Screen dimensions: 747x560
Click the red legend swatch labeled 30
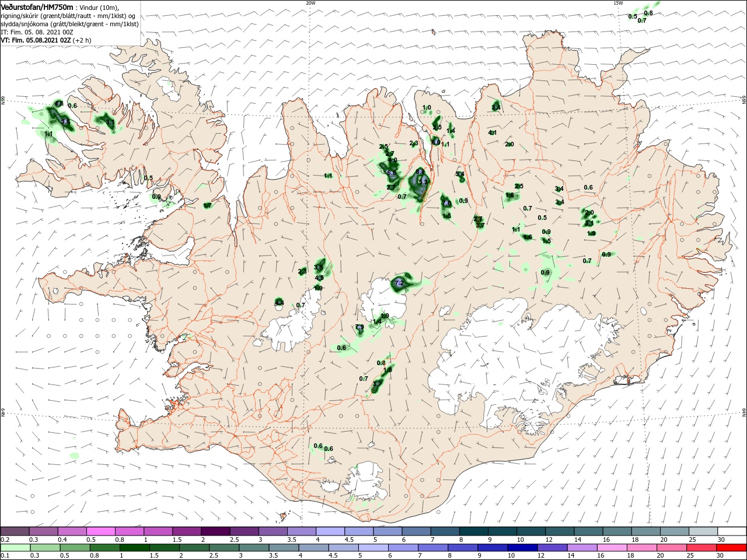[x=732, y=548]
